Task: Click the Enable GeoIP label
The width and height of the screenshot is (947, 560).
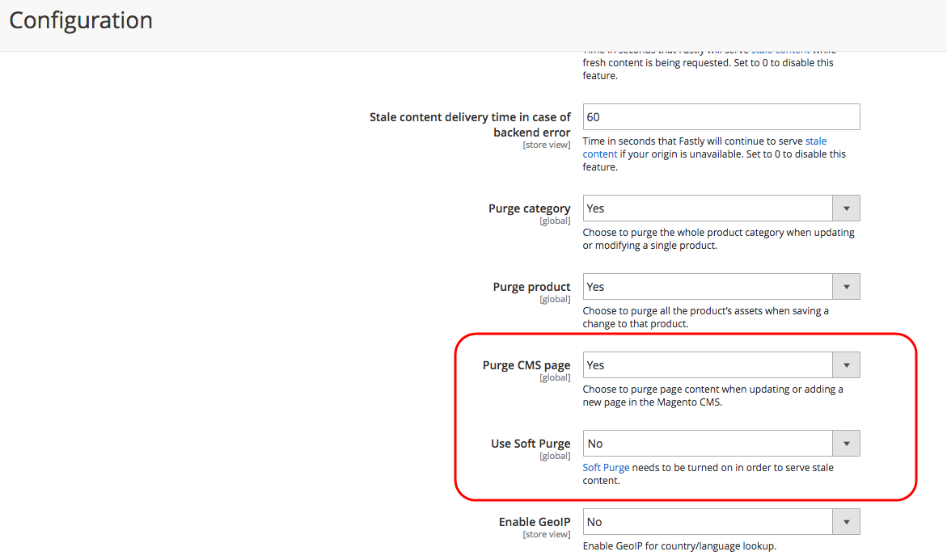Action: pyautogui.click(x=535, y=522)
